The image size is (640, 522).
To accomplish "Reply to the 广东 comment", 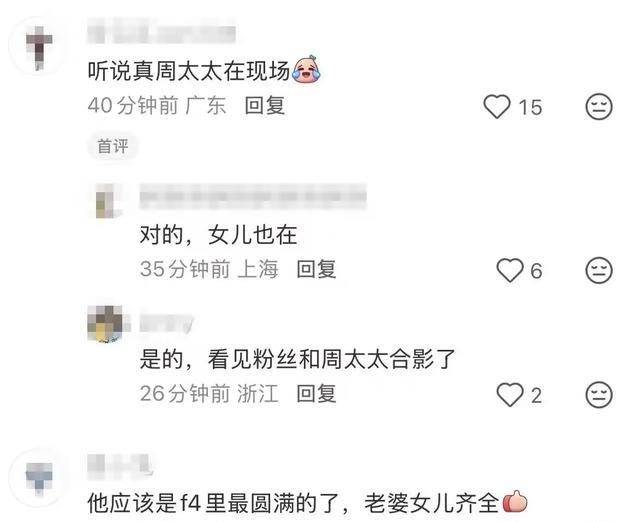I will pos(265,106).
